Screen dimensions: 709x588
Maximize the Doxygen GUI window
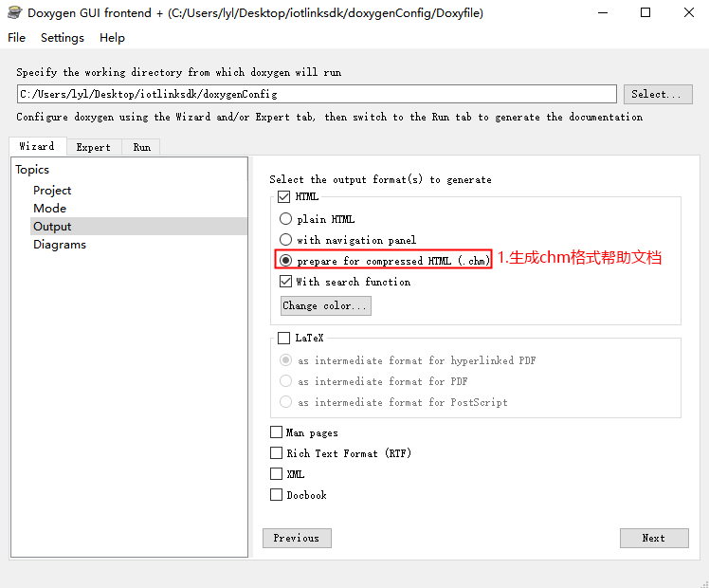coord(645,12)
